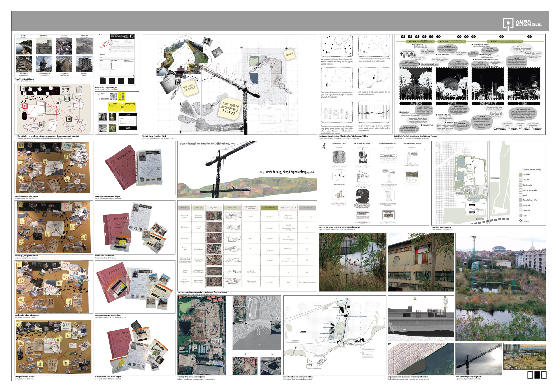Screen dimensions: 560x392
Task: Click the black filled square at bottom right
Action: point(537,375)
